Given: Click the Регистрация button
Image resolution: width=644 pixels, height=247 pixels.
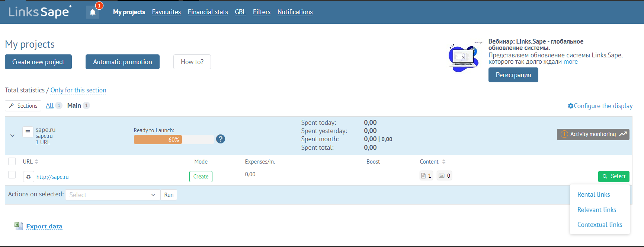Looking at the screenshot, I should click(513, 75).
